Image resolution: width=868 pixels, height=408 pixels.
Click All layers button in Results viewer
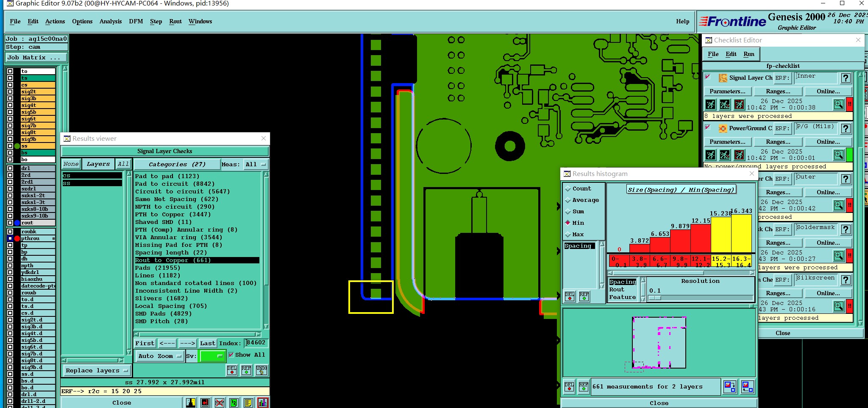[123, 164]
